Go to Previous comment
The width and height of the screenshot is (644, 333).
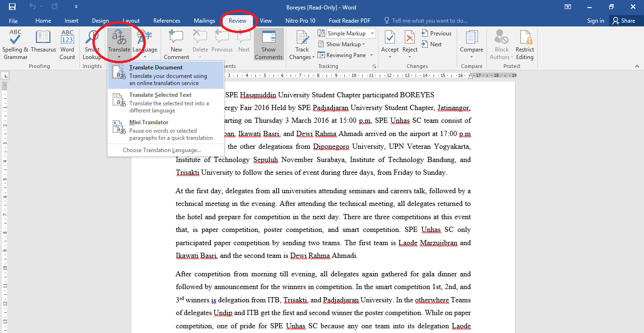(x=222, y=42)
